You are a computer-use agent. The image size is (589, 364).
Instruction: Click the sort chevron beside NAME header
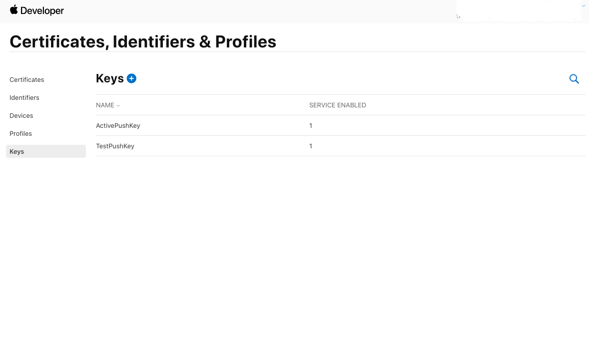click(118, 105)
